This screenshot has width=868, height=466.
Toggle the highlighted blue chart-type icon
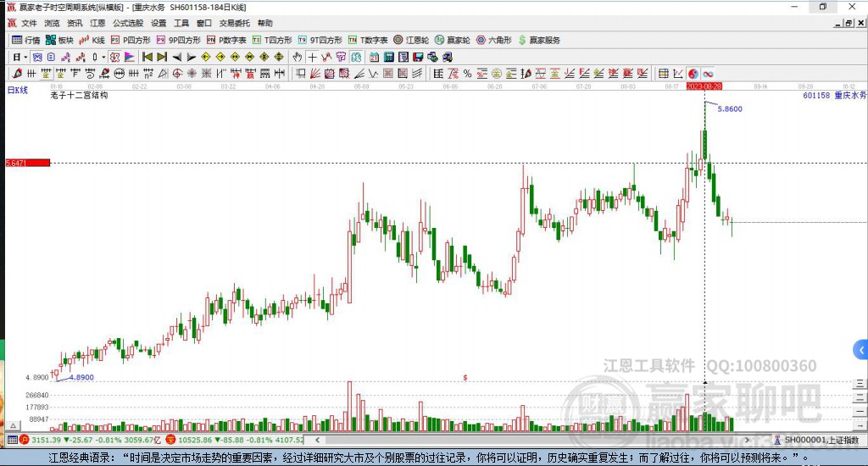pos(36,57)
